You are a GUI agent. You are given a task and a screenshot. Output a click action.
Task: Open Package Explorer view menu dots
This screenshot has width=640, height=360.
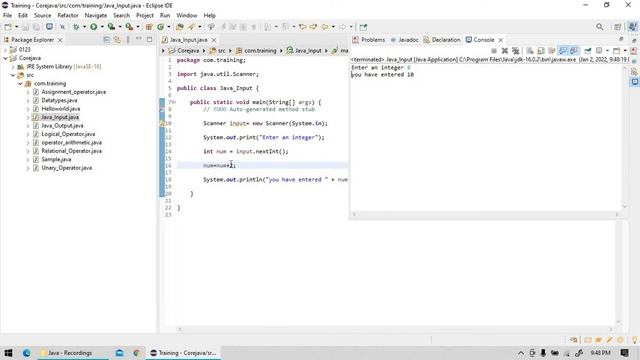click(128, 40)
